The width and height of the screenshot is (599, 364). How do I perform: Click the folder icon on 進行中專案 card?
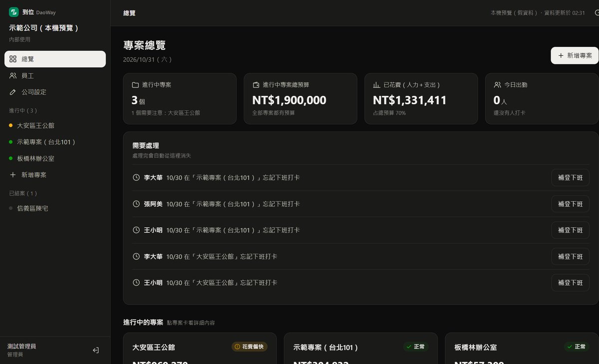click(x=135, y=85)
